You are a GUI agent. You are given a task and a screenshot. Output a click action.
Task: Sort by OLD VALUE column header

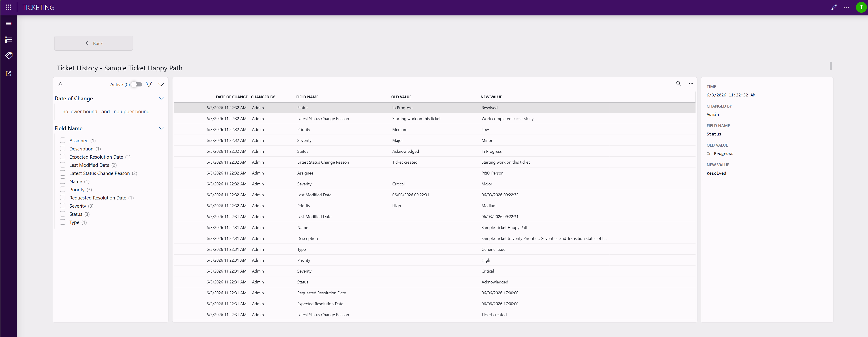pos(401,97)
